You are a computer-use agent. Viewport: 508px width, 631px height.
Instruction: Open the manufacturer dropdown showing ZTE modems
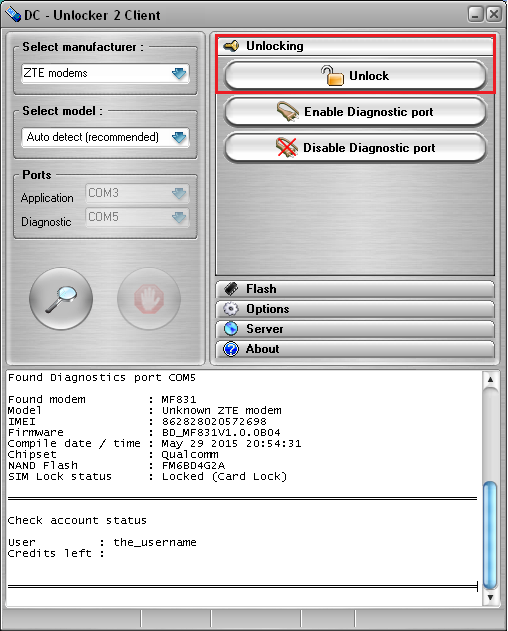coord(105,73)
